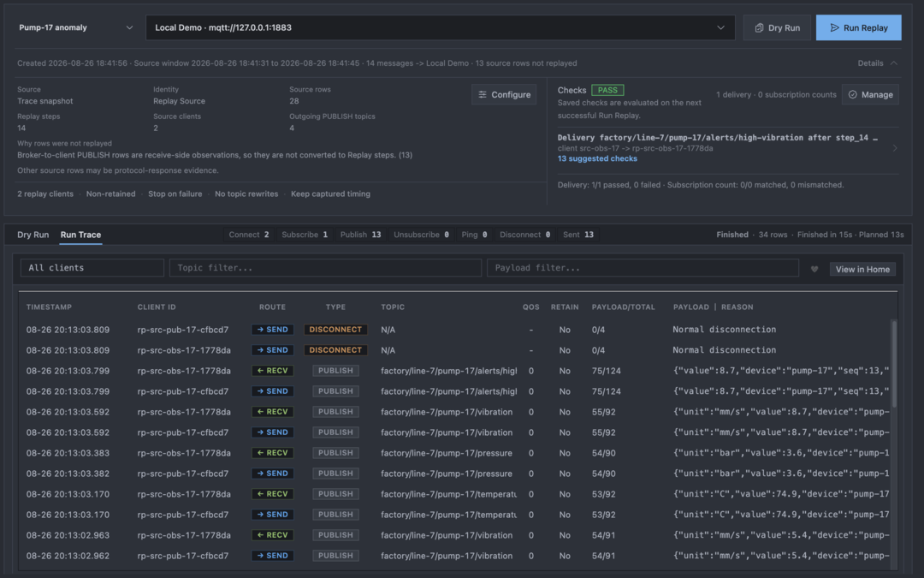The image size is (924, 578).
Task: Click the Manage checks button
Action: tap(870, 94)
